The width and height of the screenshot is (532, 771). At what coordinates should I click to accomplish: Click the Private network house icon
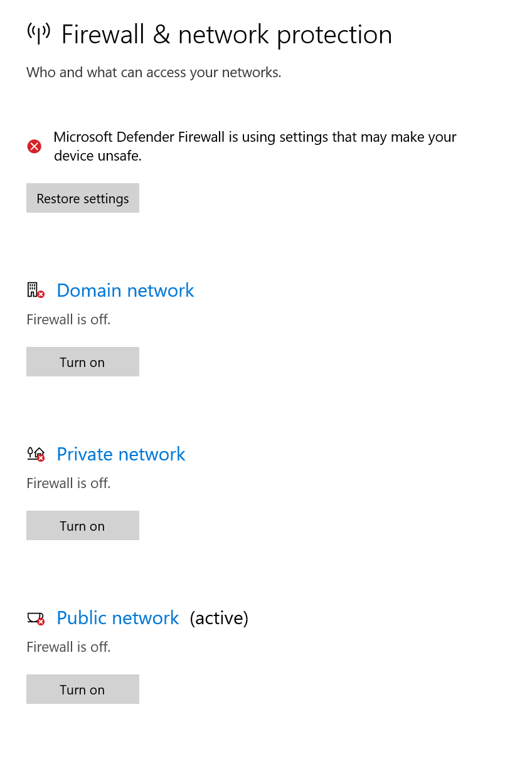tap(36, 454)
